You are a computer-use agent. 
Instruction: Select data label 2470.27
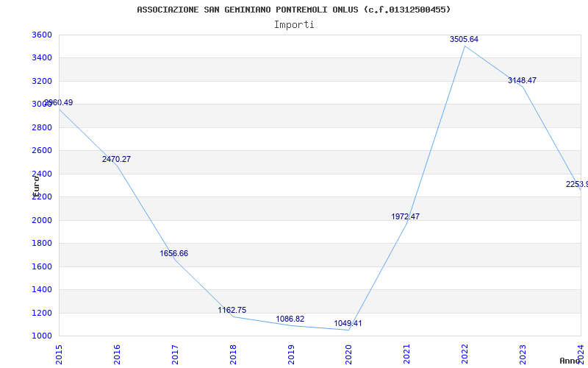pos(116,159)
